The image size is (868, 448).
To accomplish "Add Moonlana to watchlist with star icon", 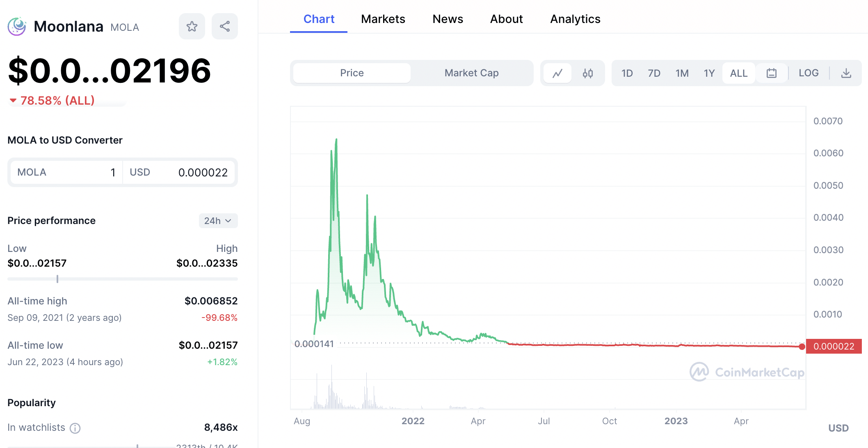I will [x=192, y=26].
